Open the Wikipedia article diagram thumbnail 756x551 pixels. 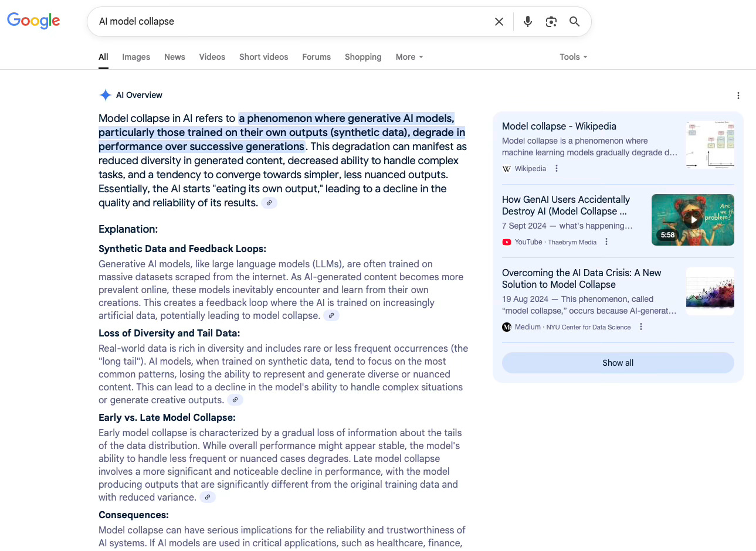(710, 145)
